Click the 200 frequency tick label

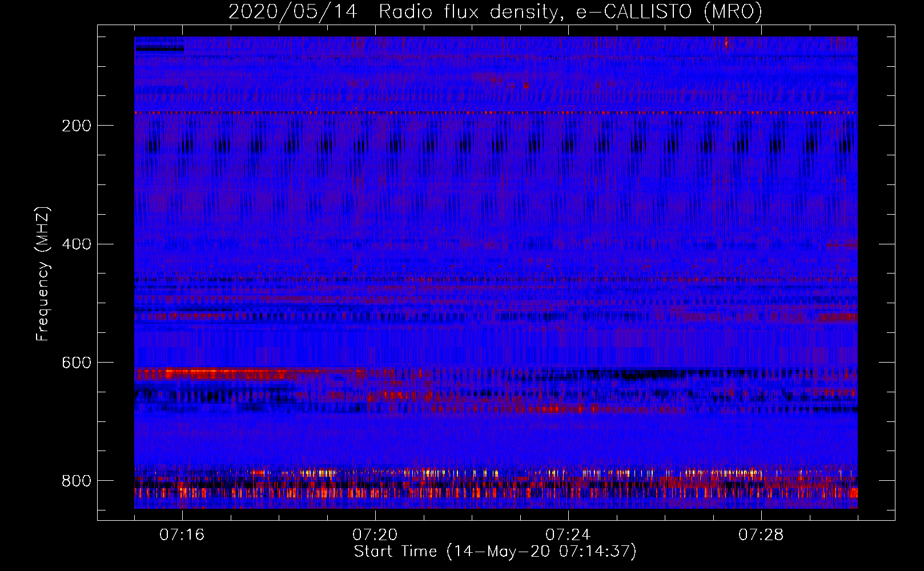(x=77, y=126)
